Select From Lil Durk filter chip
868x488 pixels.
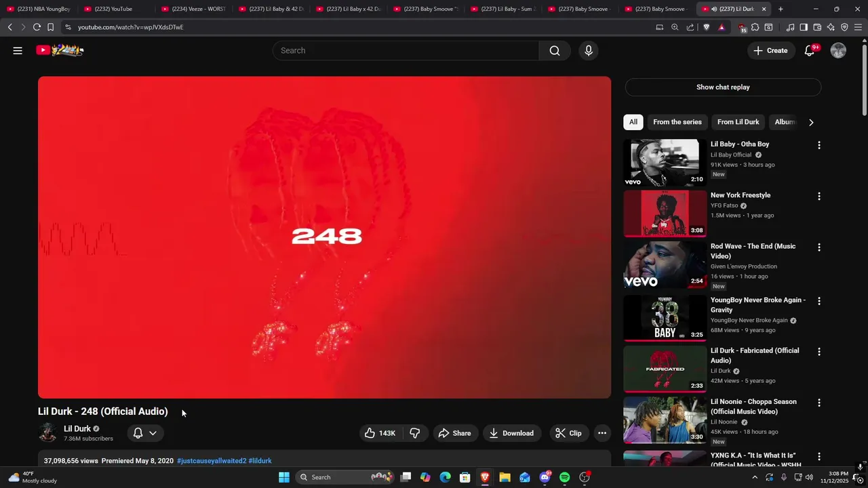(x=738, y=122)
